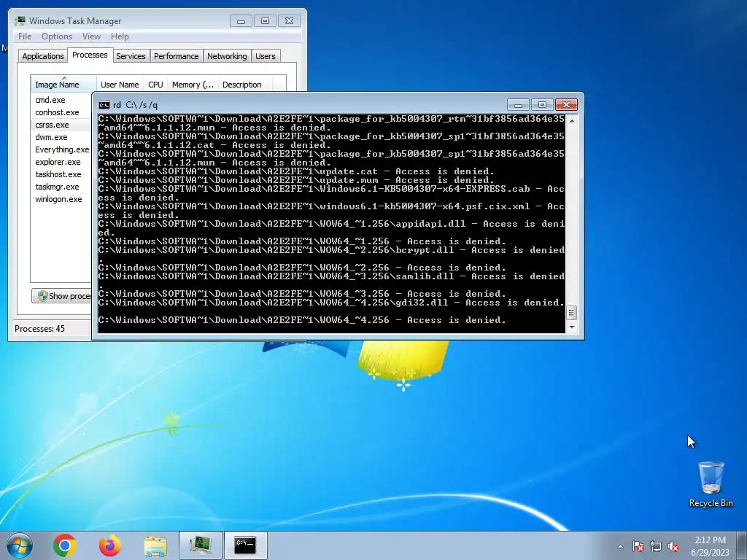Sort processes by User Name column
Screen dimensions: 747x560
point(120,85)
